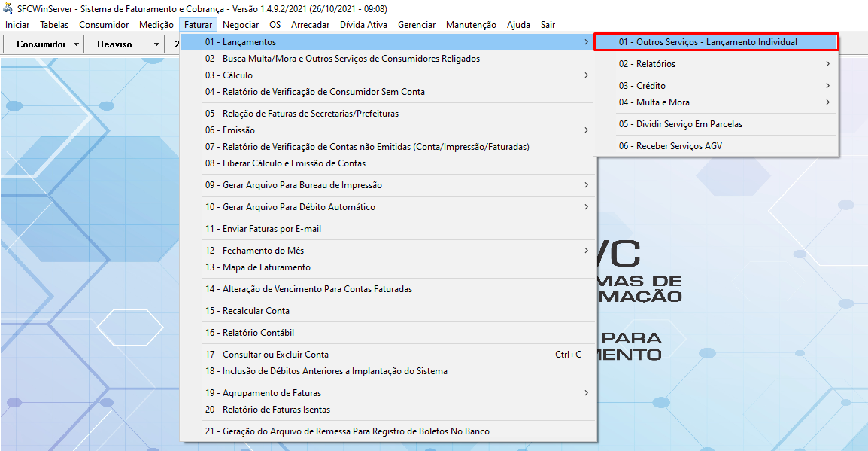This screenshot has height=451, width=868.
Task: Click 11 - Enviar Faturas por E-mail
Action: click(272, 229)
